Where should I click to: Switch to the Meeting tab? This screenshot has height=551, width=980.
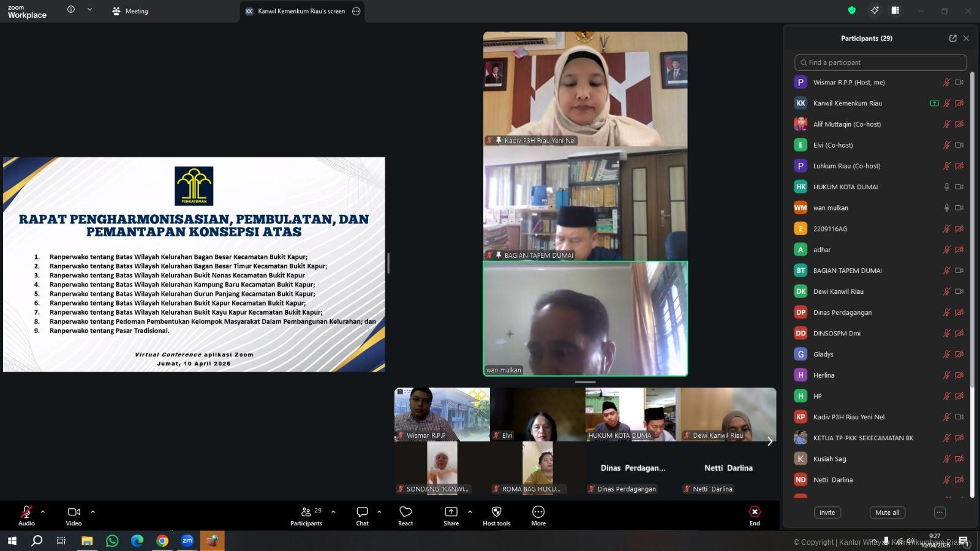click(x=130, y=11)
